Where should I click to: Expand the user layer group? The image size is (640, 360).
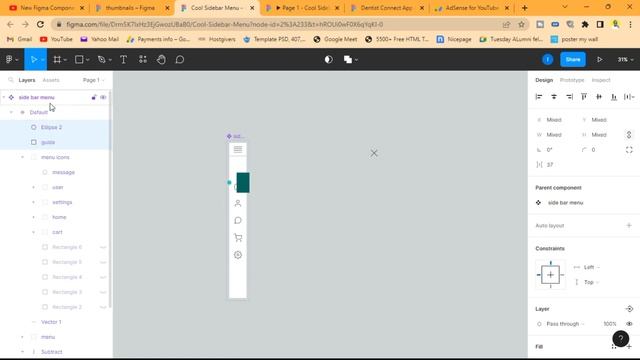pyautogui.click(x=33, y=187)
